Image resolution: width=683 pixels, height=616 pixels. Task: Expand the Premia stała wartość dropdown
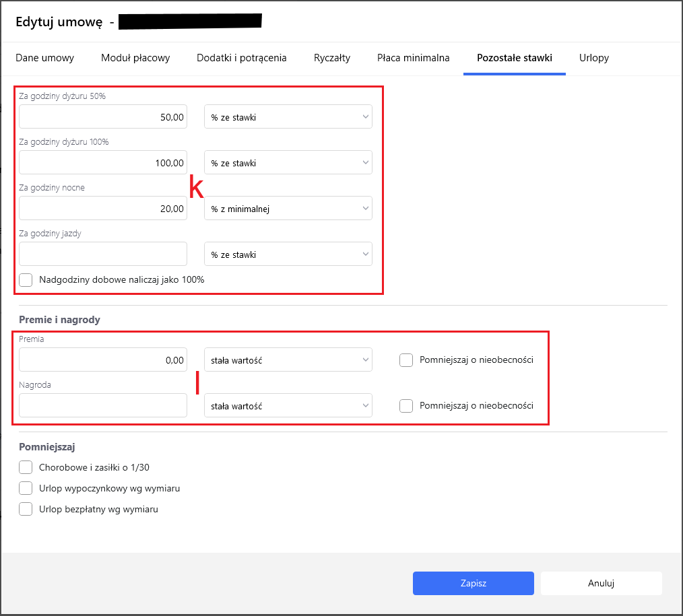click(x=288, y=360)
